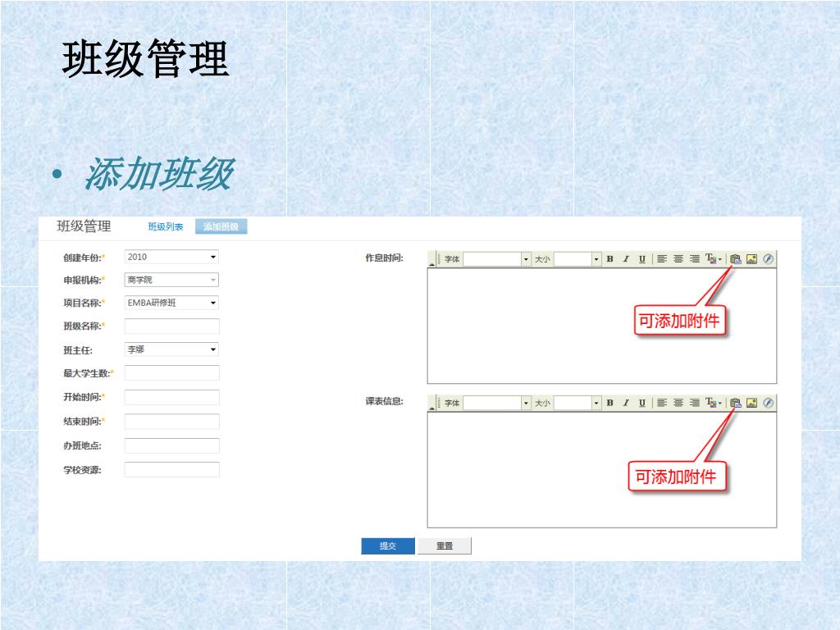Viewport: 840px width, 630px height.
Task: Align left in 作息时间 editor
Action: click(x=662, y=259)
